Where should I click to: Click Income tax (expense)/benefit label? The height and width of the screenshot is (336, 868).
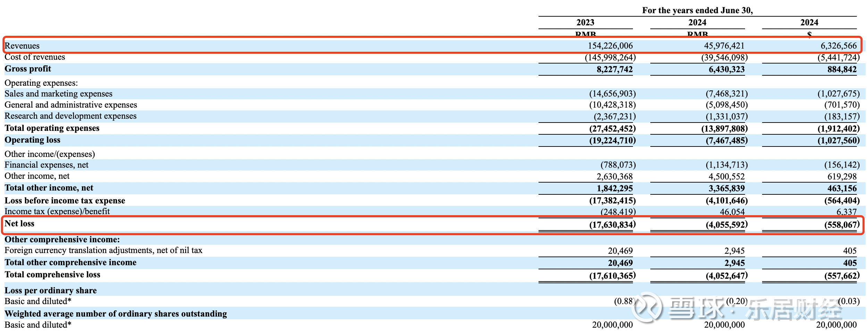coord(57,211)
